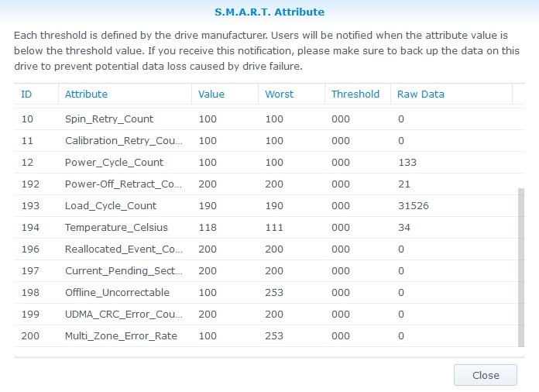Select the Power-Off_Retract_Count row
The height and width of the screenshot is (392, 539).
click(123, 184)
